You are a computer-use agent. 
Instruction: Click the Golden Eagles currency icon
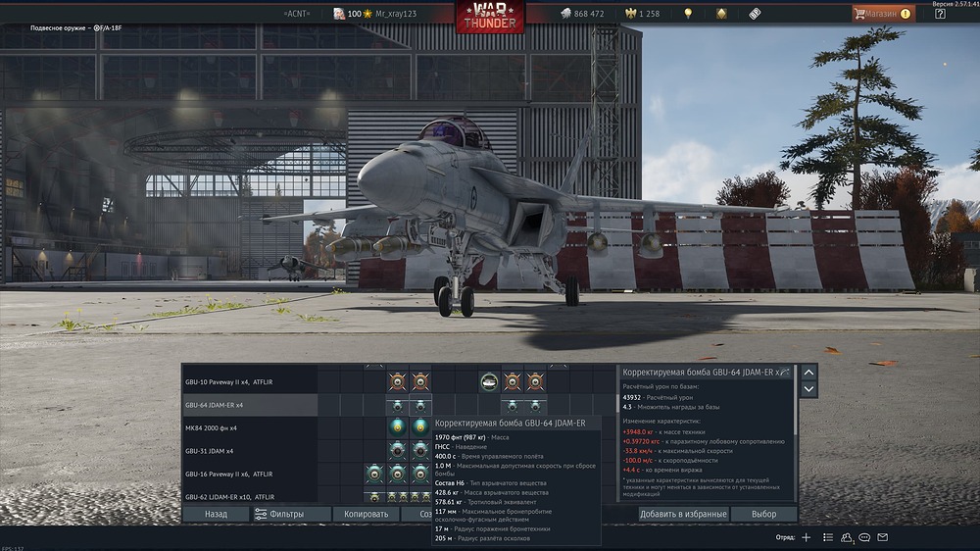[630, 13]
